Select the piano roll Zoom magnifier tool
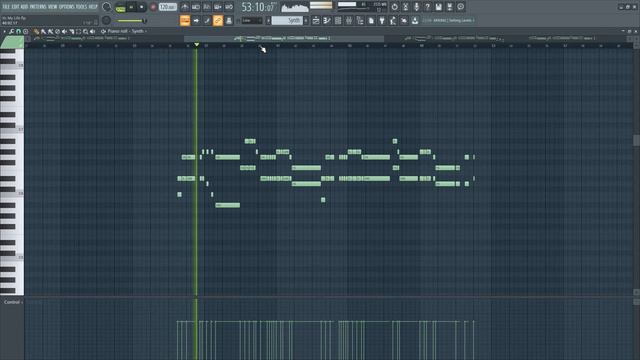Image resolution: width=640 pixels, height=360 pixels. click(x=85, y=31)
